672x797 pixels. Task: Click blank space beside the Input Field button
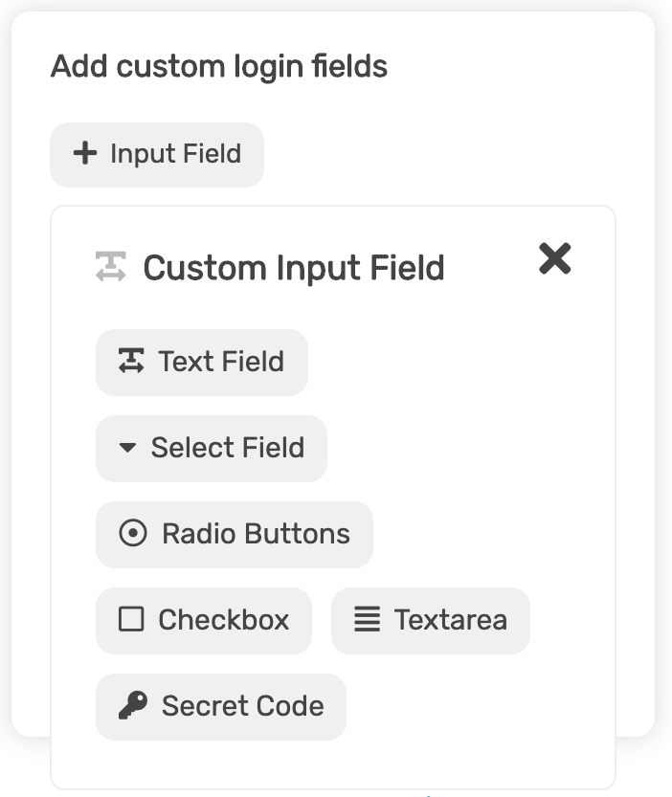(x=437, y=155)
